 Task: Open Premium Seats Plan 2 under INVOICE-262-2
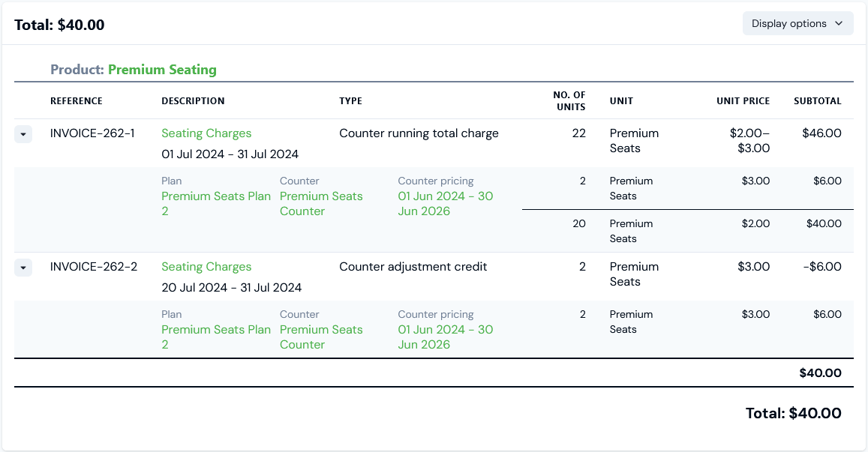[215, 337]
